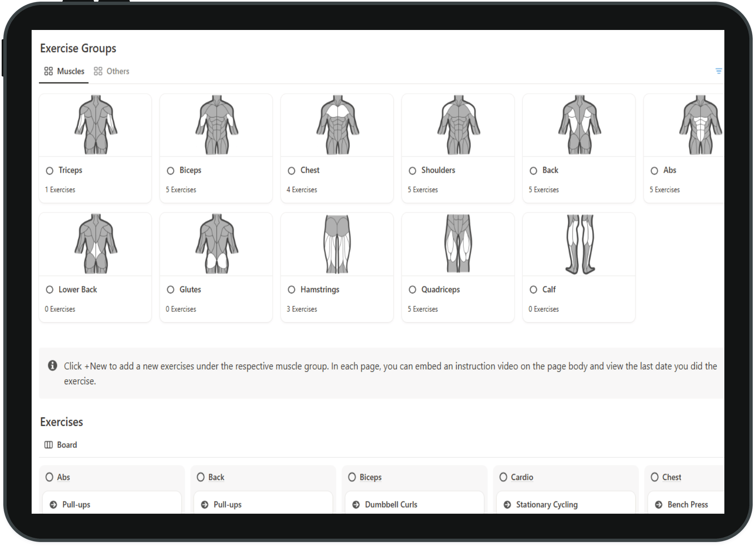756x547 pixels.
Task: Open the Stationary Cycling card
Action: click(x=566, y=503)
